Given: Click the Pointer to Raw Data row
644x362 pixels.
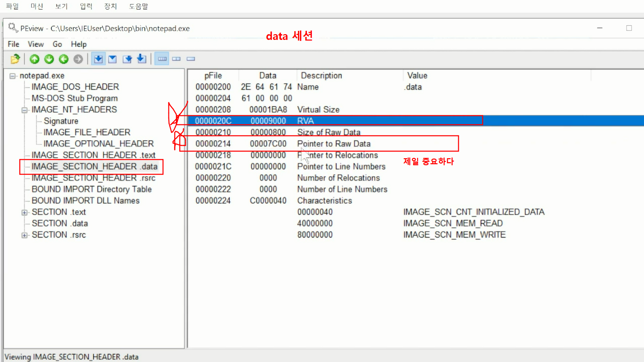Looking at the screenshot, I should coord(333,144).
